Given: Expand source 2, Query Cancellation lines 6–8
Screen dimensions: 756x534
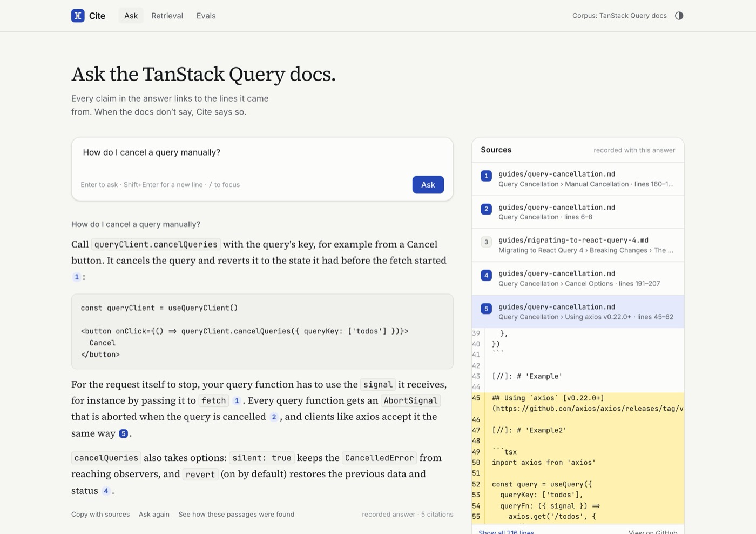Looking at the screenshot, I should 578,212.
